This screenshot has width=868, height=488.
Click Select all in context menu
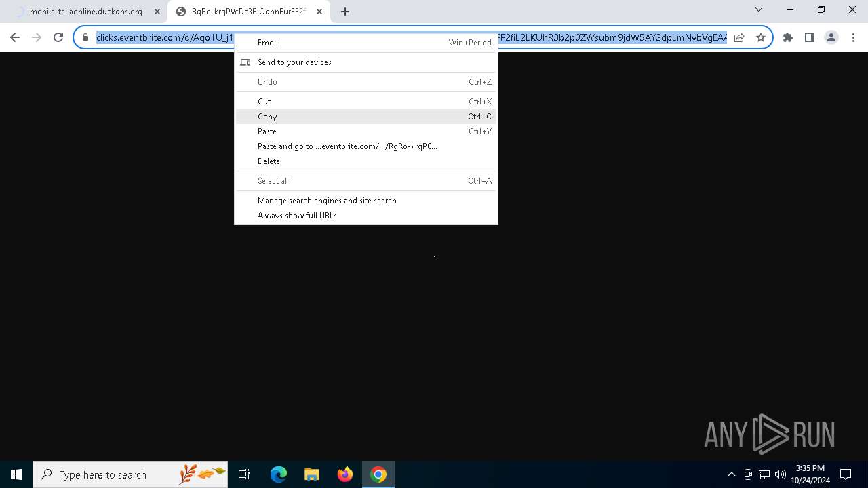tap(366, 181)
